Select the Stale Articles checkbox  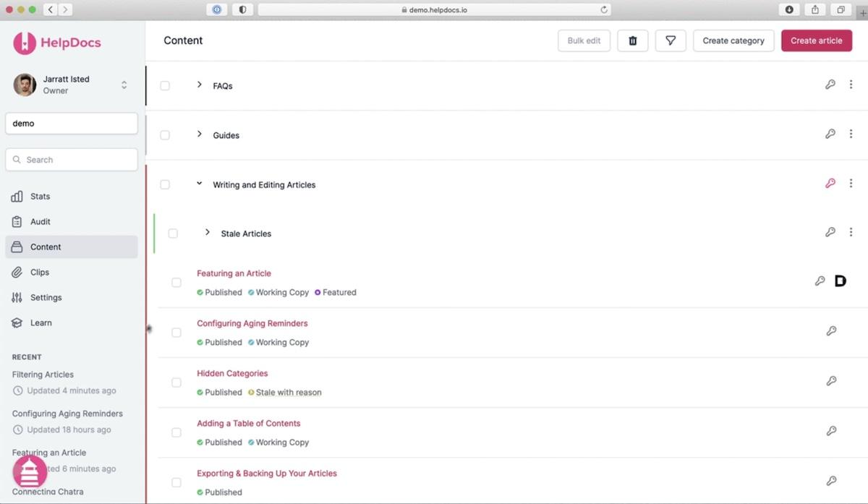(173, 233)
